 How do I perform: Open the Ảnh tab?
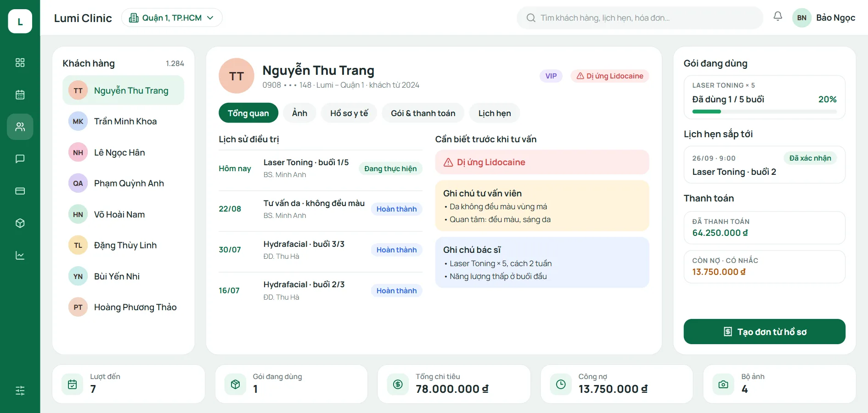click(299, 113)
